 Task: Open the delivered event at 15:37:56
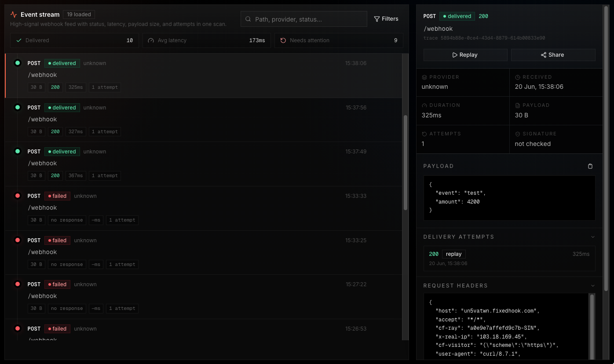(x=203, y=120)
